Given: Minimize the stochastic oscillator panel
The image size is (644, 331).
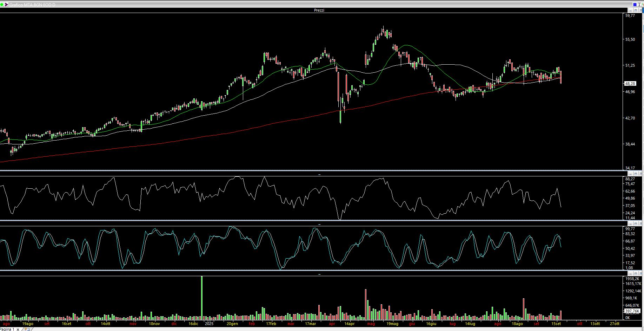Looking at the screenshot, I should click(630, 223).
